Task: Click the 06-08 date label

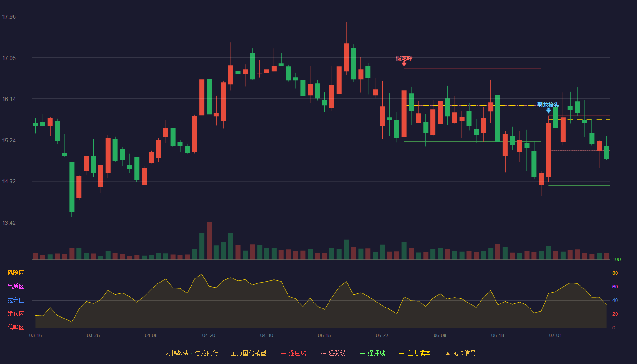Action: (440, 335)
